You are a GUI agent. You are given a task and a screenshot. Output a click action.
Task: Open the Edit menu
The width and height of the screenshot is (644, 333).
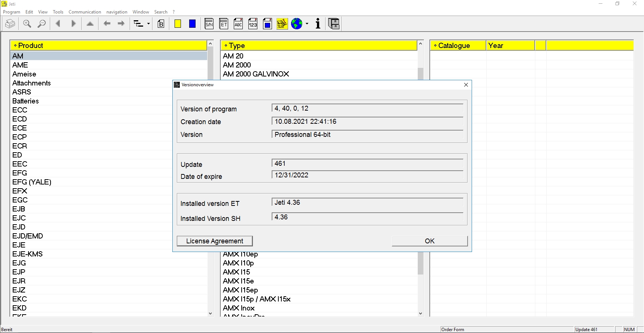pyautogui.click(x=29, y=12)
